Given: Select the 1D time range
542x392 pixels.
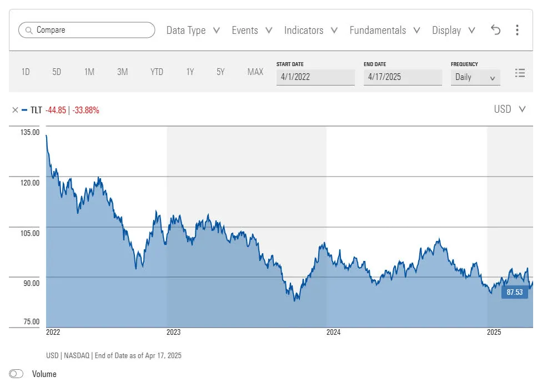Looking at the screenshot, I should pyautogui.click(x=26, y=72).
